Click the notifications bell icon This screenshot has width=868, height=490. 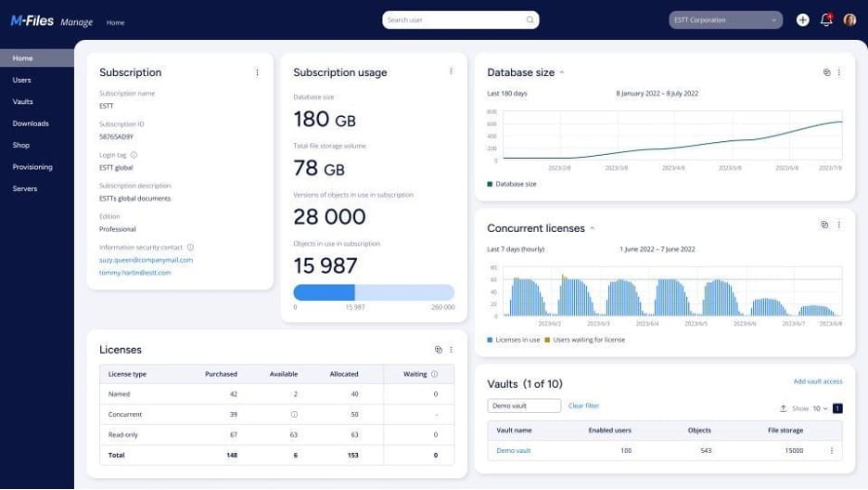click(x=825, y=20)
